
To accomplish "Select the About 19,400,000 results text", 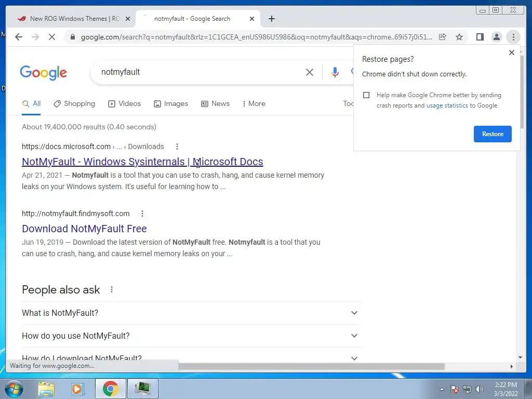I will 89,127.
